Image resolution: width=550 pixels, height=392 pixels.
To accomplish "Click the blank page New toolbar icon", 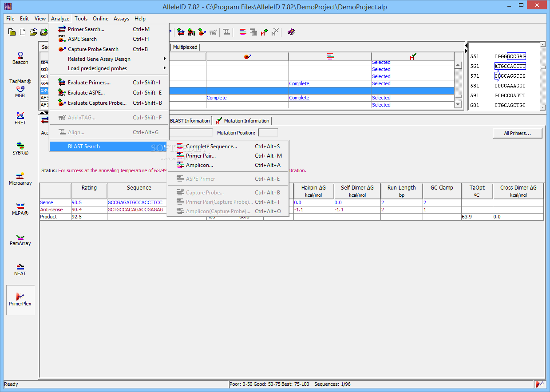I will [x=23, y=32].
